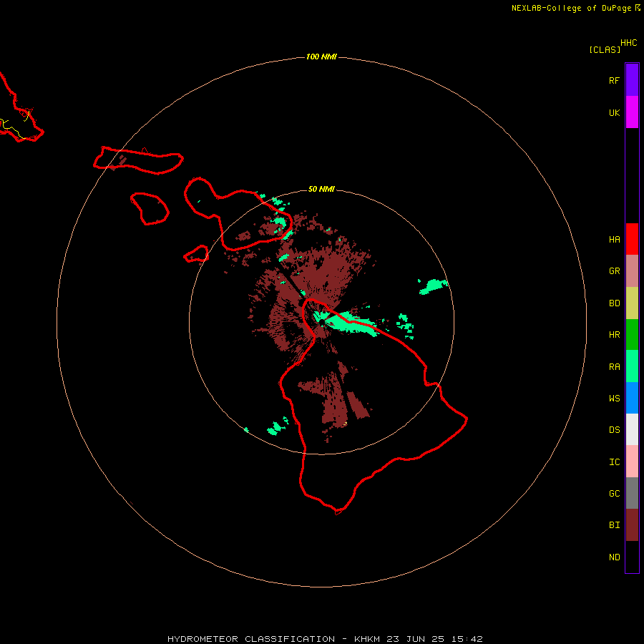This screenshot has width=644, height=644.
Task: Click the 'RF' legend label
Action: (614, 80)
